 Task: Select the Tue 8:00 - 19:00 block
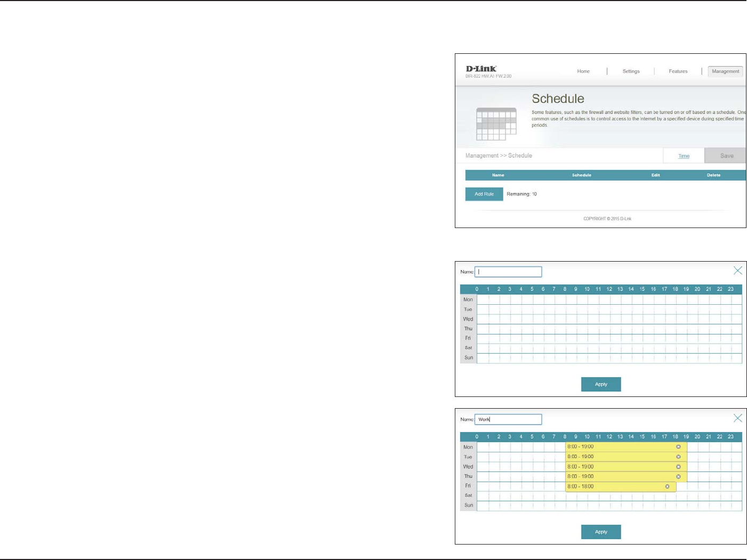coord(626,457)
